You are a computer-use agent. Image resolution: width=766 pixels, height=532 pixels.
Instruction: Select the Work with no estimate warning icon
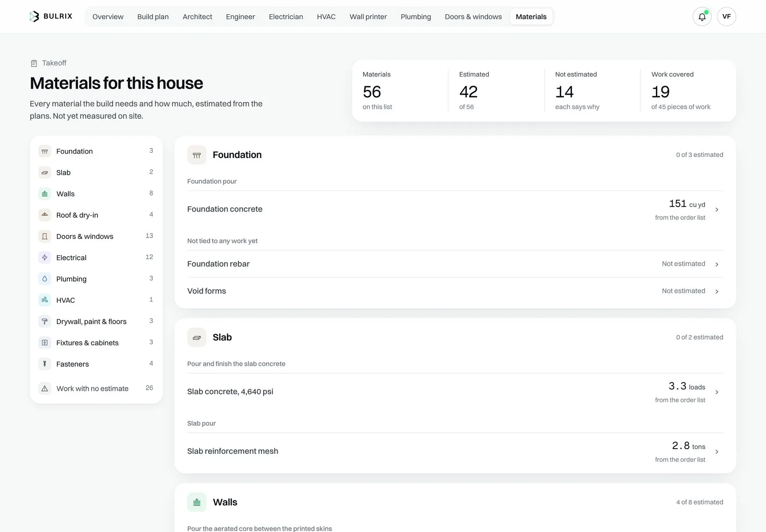pyautogui.click(x=45, y=388)
